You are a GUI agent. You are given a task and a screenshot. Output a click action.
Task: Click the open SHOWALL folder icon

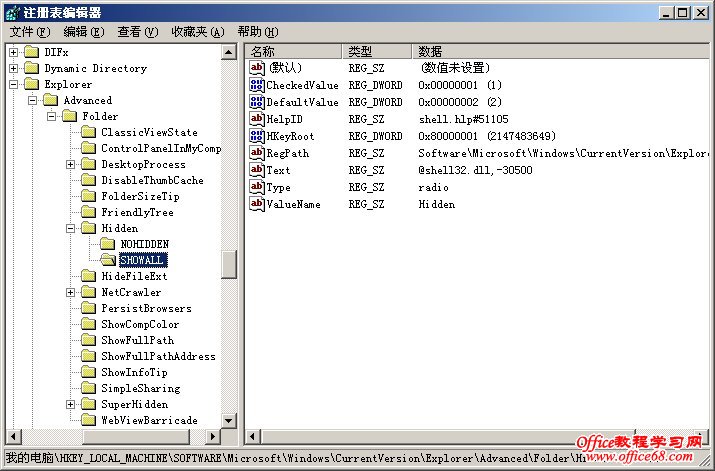coord(108,260)
